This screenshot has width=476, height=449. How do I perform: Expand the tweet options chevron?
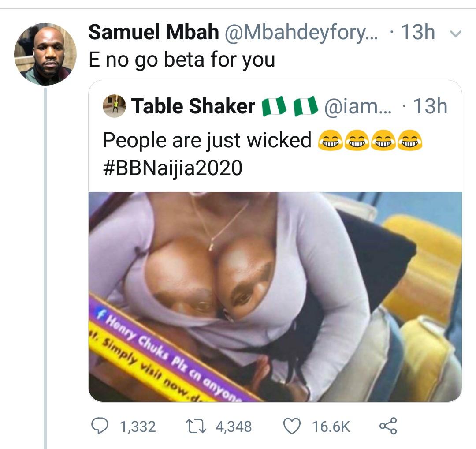[457, 34]
